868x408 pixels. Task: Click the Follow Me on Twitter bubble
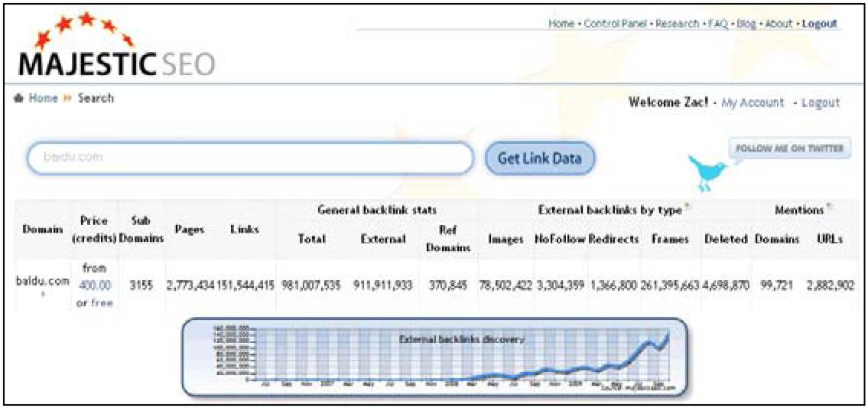point(790,148)
